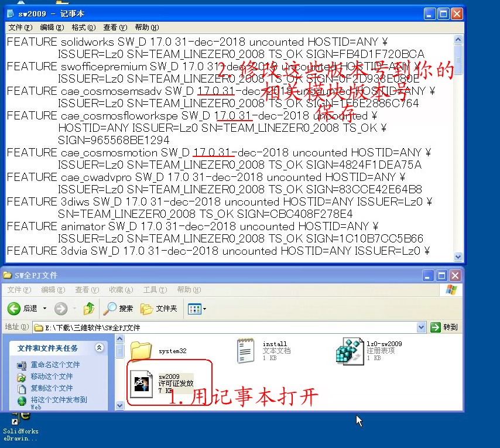Close the sw2009 Notepad window

click(x=457, y=14)
